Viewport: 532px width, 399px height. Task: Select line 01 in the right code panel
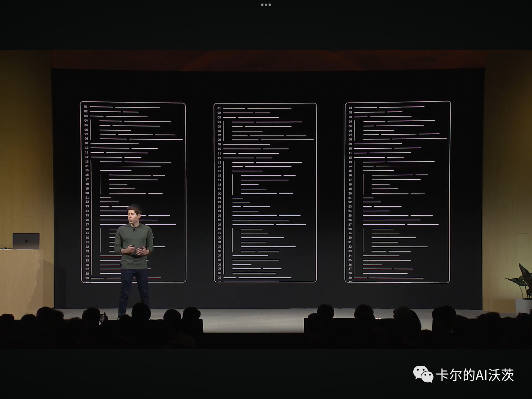[389, 107]
